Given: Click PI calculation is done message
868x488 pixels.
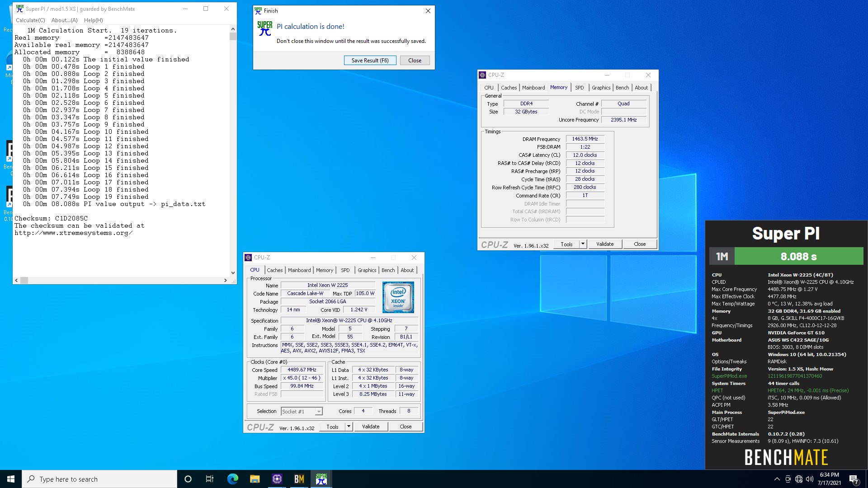Looking at the screenshot, I should (x=311, y=27).
